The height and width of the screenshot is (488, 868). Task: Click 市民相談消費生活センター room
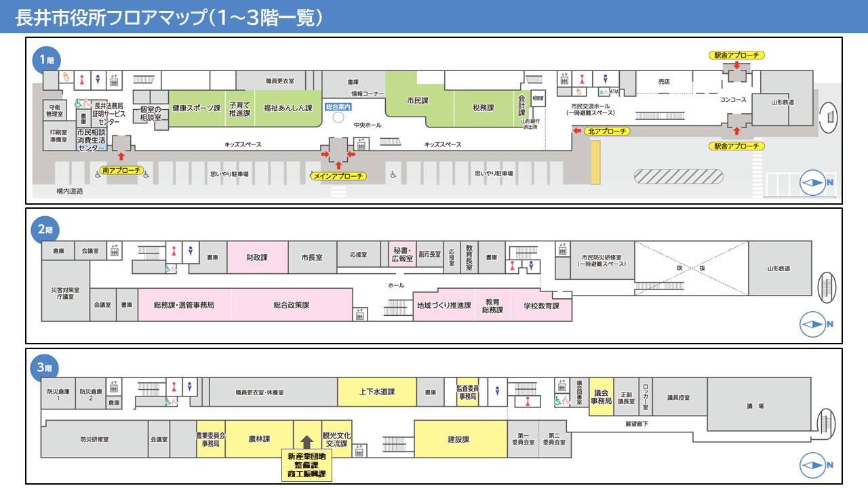[x=92, y=139]
